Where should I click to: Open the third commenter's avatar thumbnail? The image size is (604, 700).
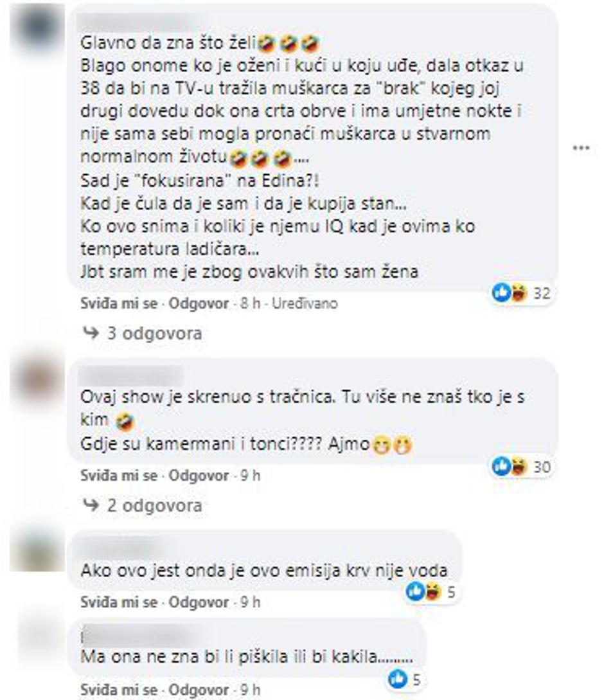click(x=38, y=549)
